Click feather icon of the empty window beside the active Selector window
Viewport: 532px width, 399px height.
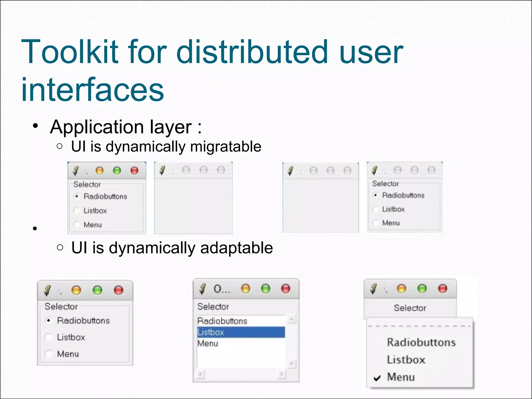[162, 170]
